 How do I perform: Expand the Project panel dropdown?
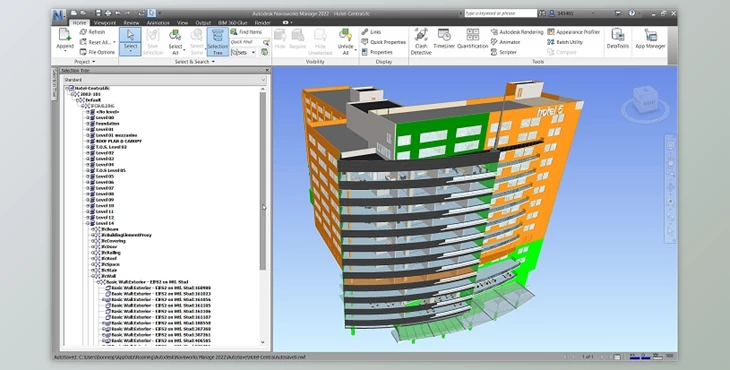(84, 61)
